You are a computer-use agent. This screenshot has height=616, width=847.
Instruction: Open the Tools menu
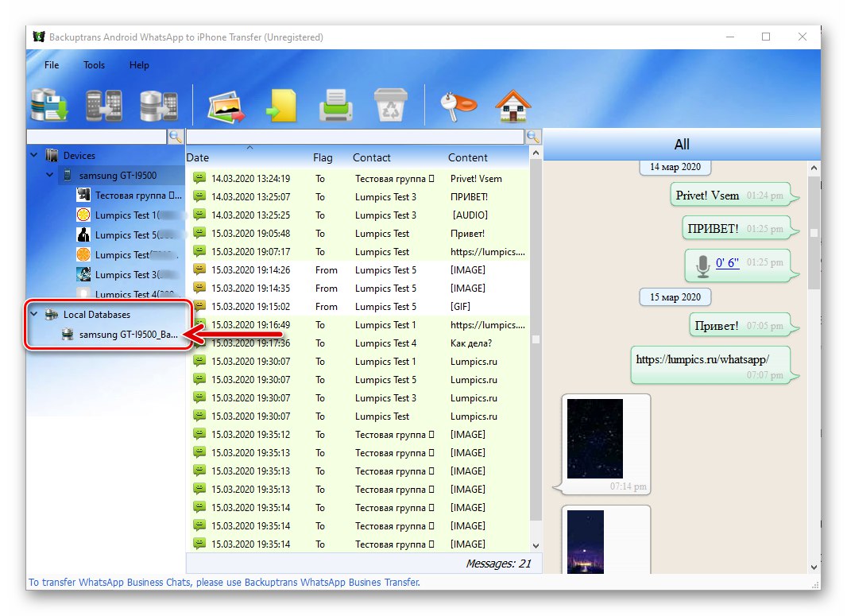pos(94,65)
